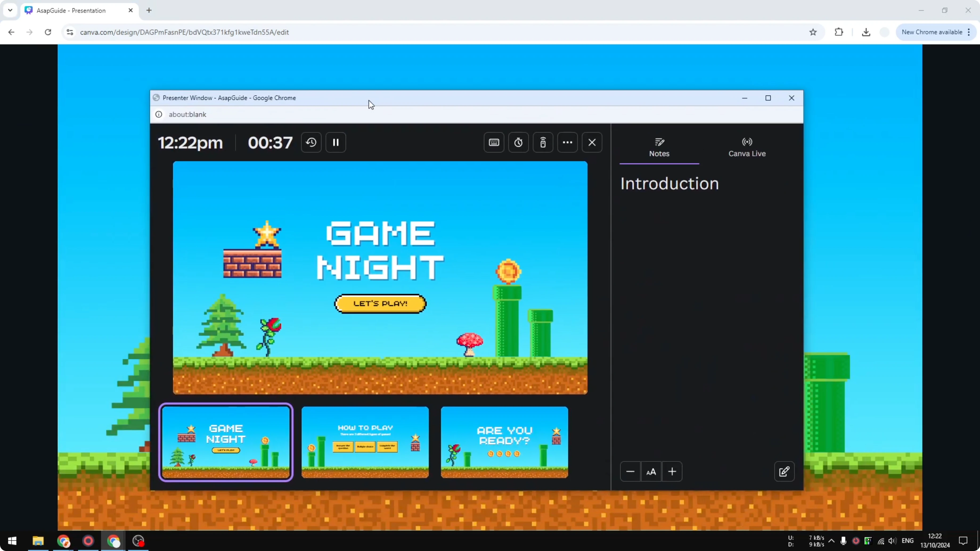
Task: Maximize the Presenter Window
Action: click(768, 98)
